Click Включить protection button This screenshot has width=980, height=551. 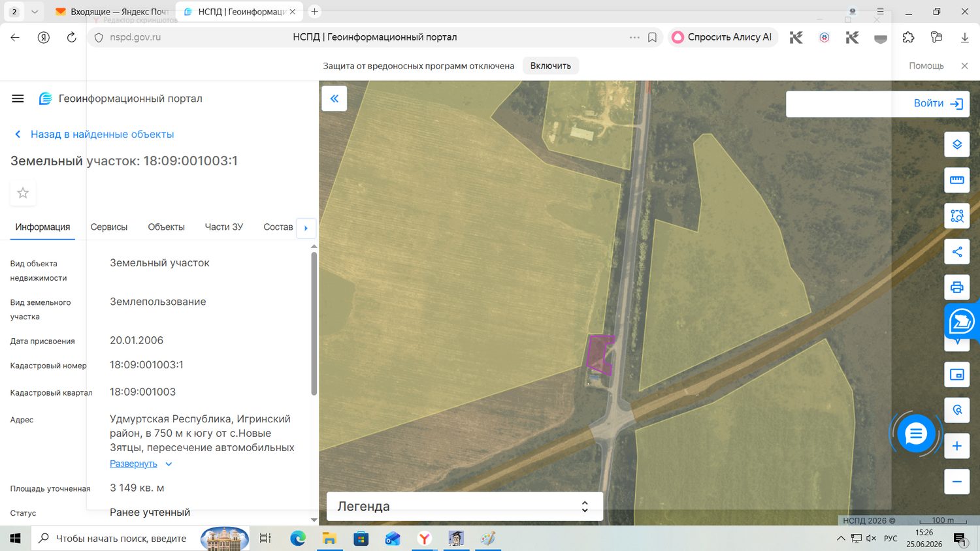[551, 66]
